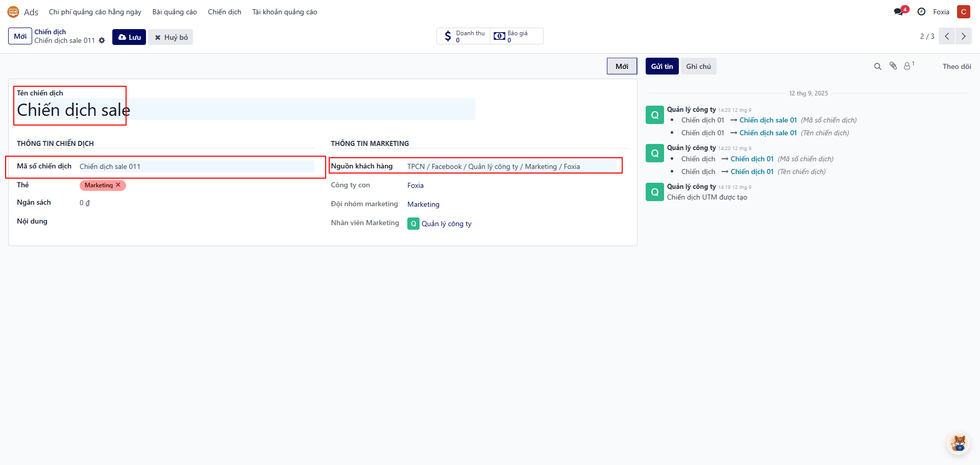The width and height of the screenshot is (980, 465).
Task: Go to the previous record arrow
Action: [947, 36]
